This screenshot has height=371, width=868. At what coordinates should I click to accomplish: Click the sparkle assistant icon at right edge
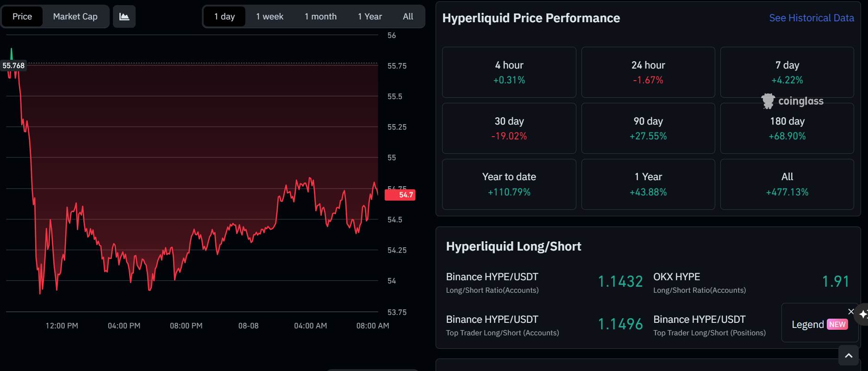(x=862, y=314)
